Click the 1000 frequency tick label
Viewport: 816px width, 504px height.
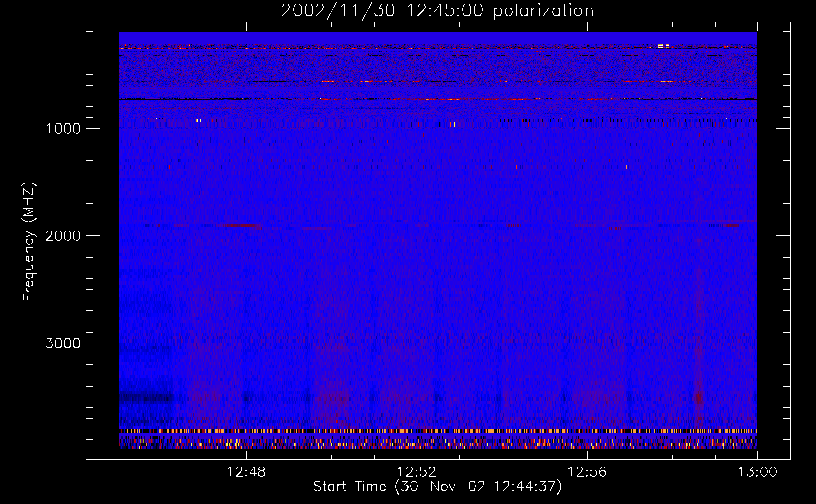[x=63, y=129]
